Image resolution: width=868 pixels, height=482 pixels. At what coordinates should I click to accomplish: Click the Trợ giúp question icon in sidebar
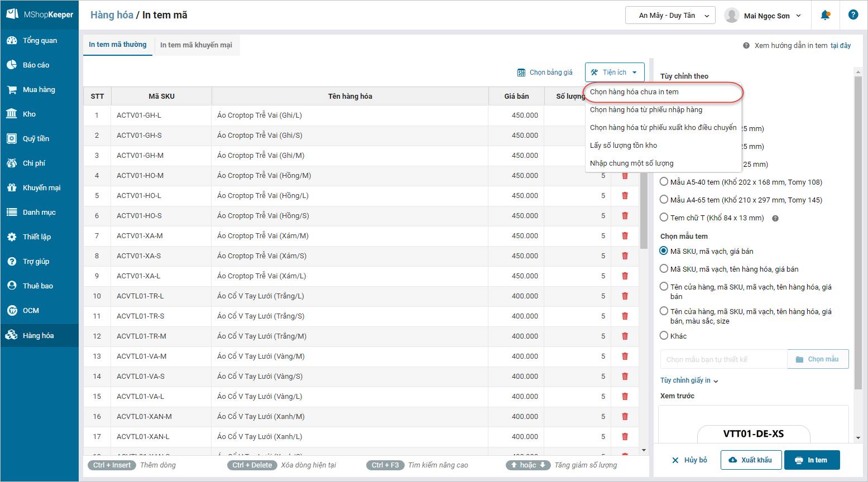tap(12, 261)
